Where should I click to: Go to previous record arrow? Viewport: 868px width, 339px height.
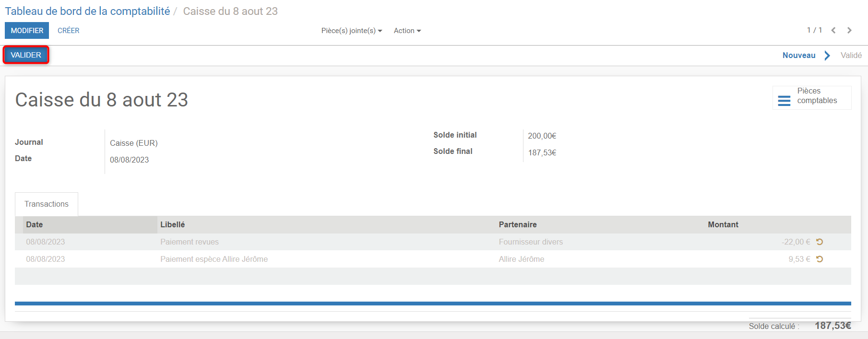(833, 30)
